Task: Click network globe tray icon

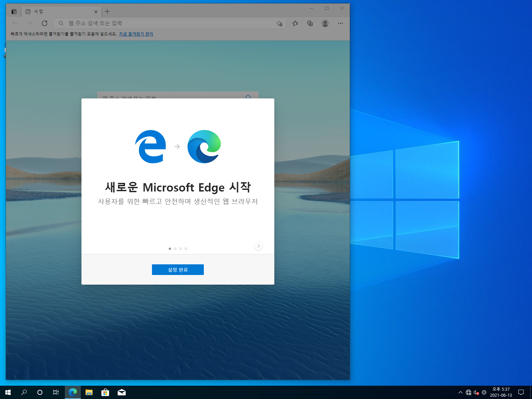Action: pos(468,392)
